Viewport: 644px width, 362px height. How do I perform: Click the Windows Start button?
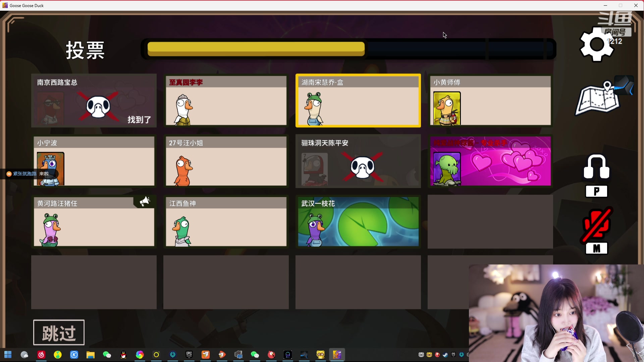8,355
